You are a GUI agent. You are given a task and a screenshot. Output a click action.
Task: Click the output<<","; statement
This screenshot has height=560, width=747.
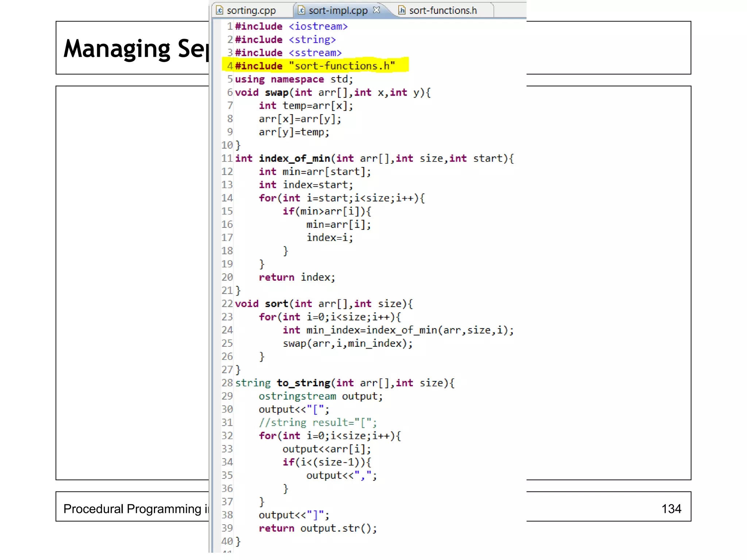[341, 475]
